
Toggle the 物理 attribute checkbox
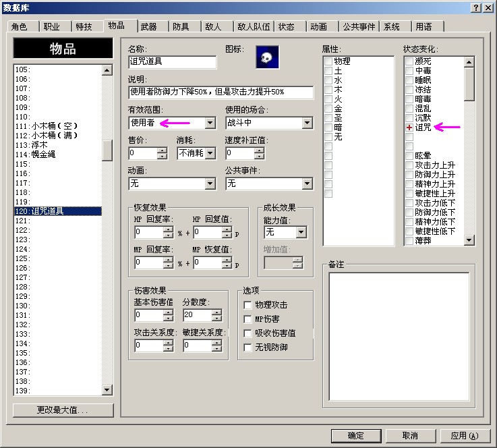point(328,61)
